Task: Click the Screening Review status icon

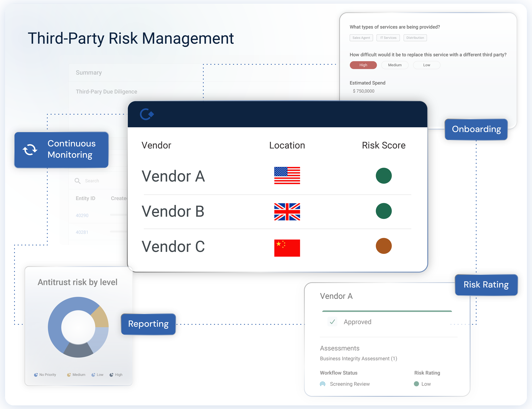Action: tap(322, 384)
